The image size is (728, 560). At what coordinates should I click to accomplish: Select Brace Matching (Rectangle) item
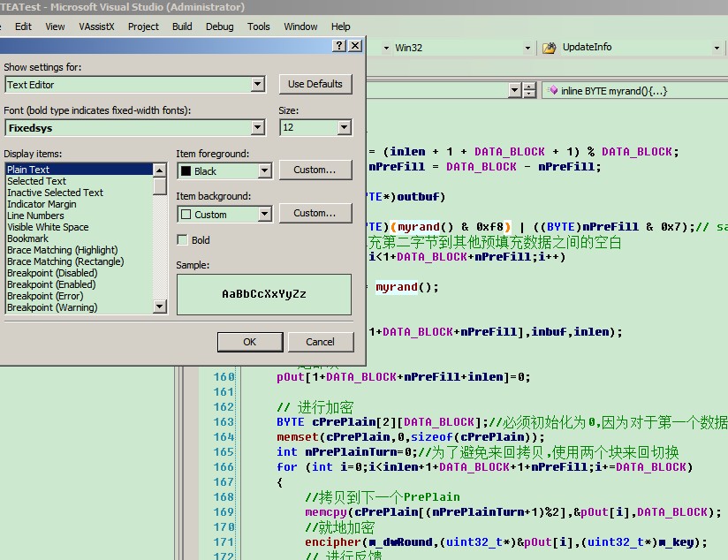click(x=79, y=261)
